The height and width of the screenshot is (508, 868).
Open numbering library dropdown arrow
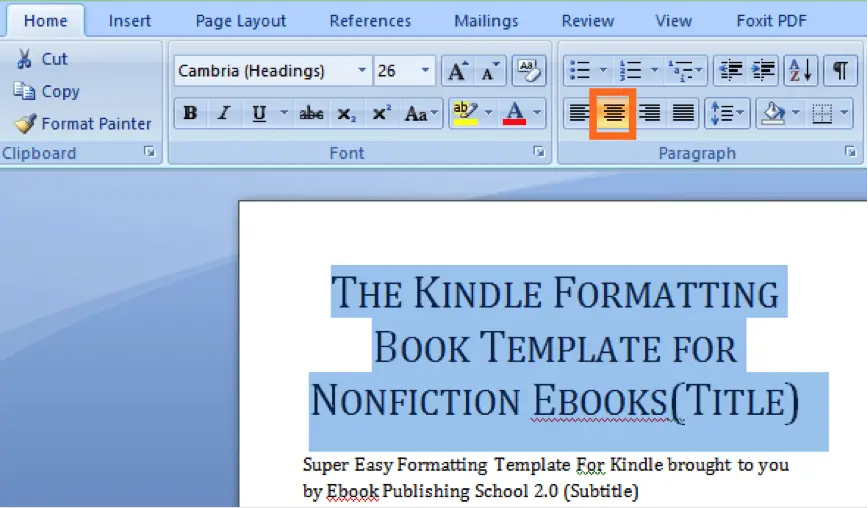tap(654, 71)
